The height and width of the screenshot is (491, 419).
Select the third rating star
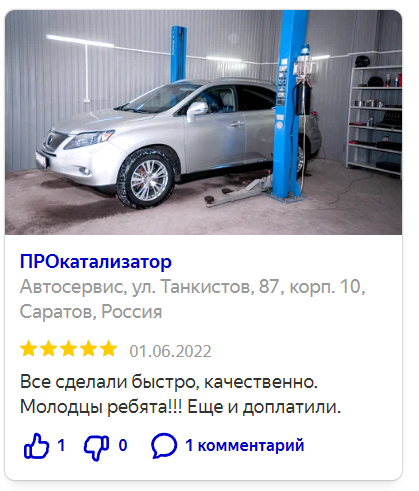(x=69, y=349)
